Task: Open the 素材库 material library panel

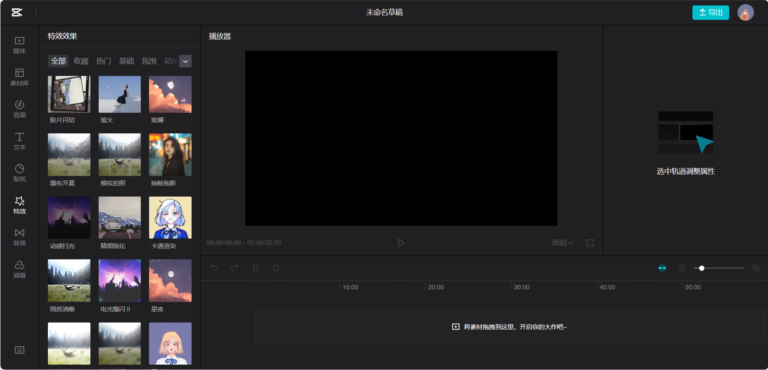Action: coord(20,77)
